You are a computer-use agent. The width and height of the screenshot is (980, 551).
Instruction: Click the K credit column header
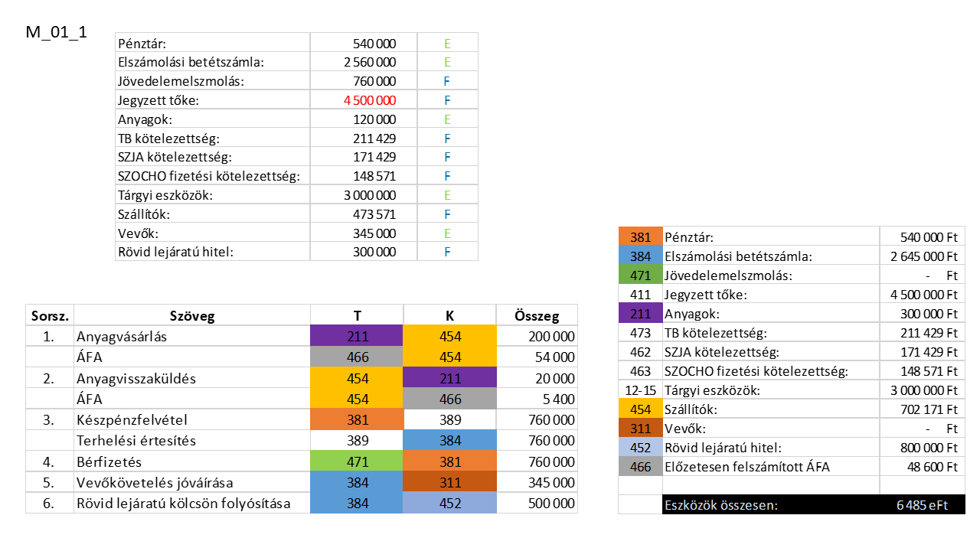(x=449, y=315)
